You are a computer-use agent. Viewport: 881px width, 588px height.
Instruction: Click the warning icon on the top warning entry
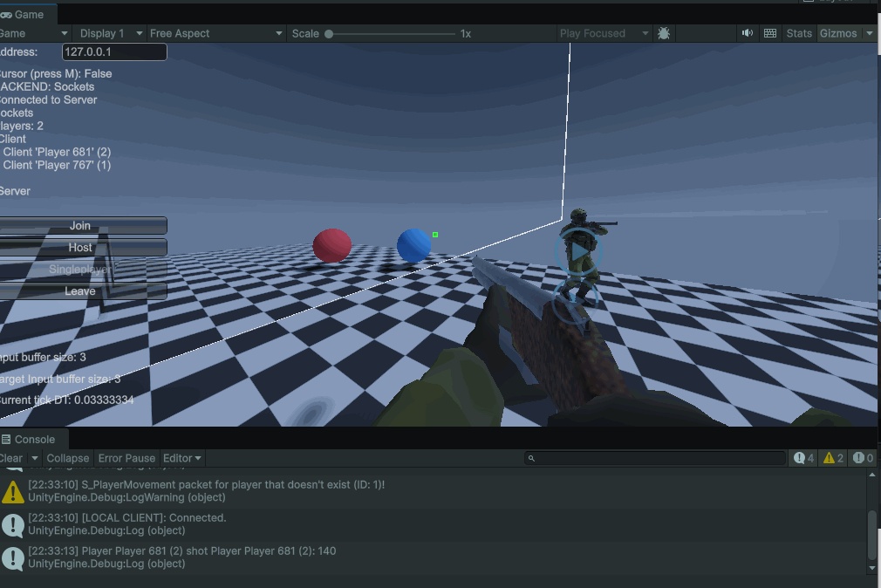[12, 492]
